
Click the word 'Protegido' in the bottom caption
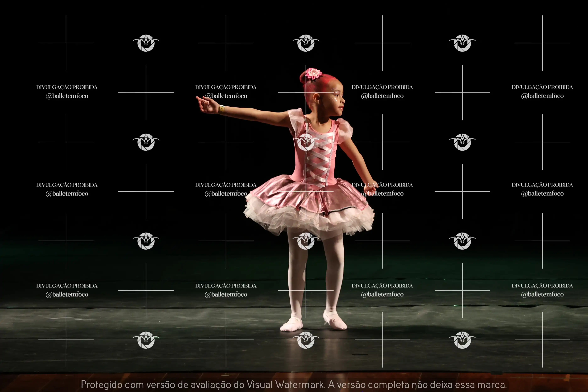(x=101, y=384)
